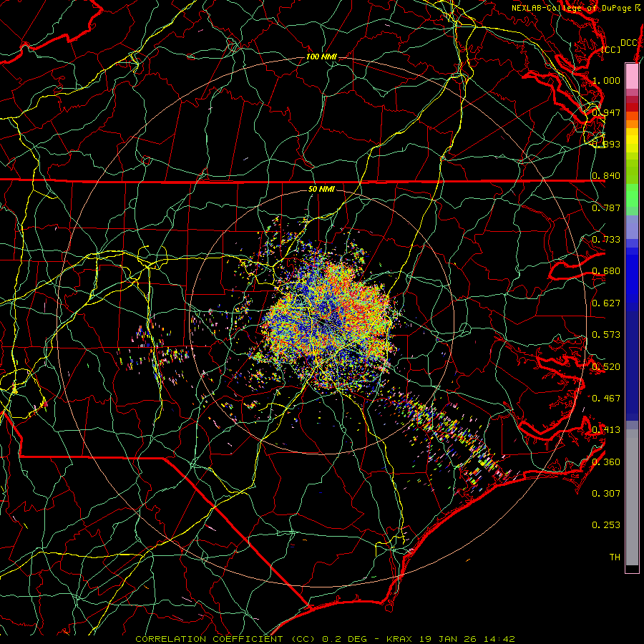The image size is (644, 644).
Task: Click the 0.467 color scale value
Action: click(606, 399)
